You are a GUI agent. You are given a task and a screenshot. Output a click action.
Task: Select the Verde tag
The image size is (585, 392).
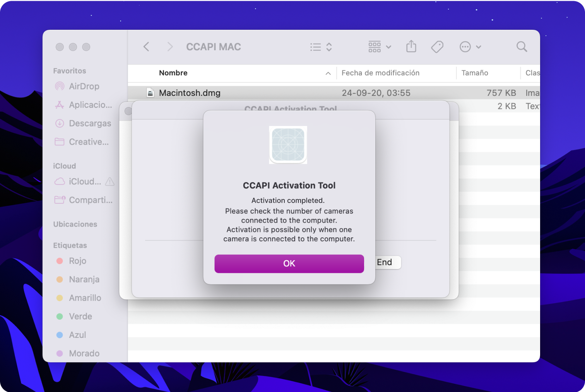tap(74, 317)
